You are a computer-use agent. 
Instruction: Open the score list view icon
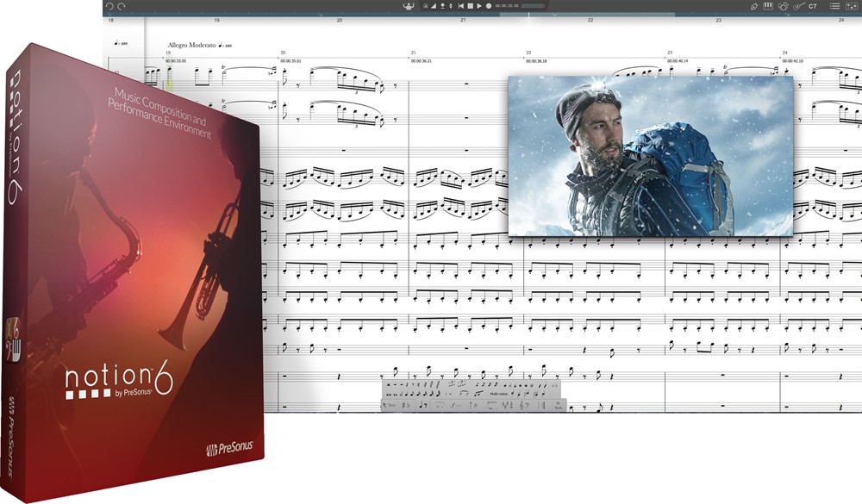click(x=834, y=6)
